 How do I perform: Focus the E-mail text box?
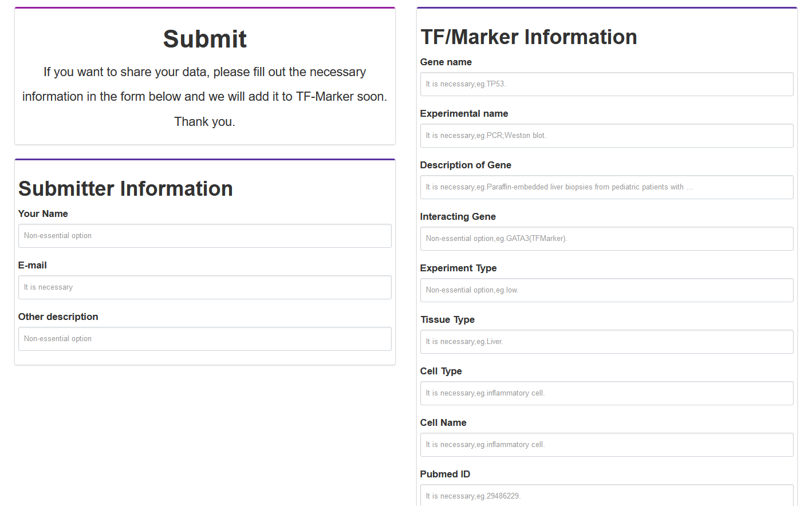pyautogui.click(x=204, y=287)
